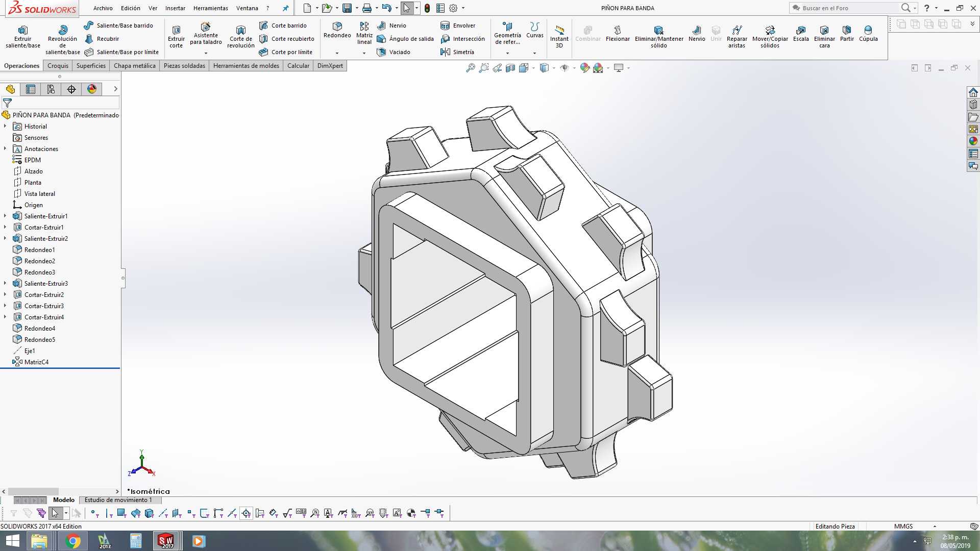Screen dimensions: 980x551
Task: Click the Save toolbar button
Action: 347,8
